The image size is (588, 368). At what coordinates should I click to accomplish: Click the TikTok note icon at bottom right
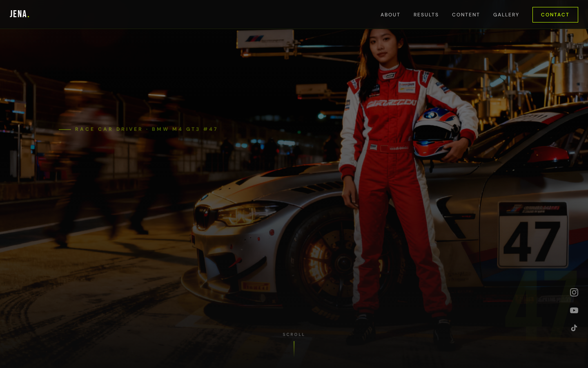click(574, 328)
